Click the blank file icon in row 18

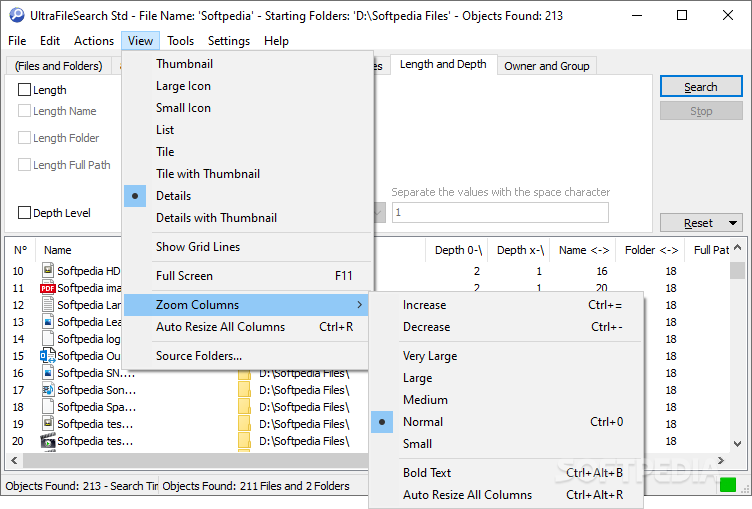48,407
